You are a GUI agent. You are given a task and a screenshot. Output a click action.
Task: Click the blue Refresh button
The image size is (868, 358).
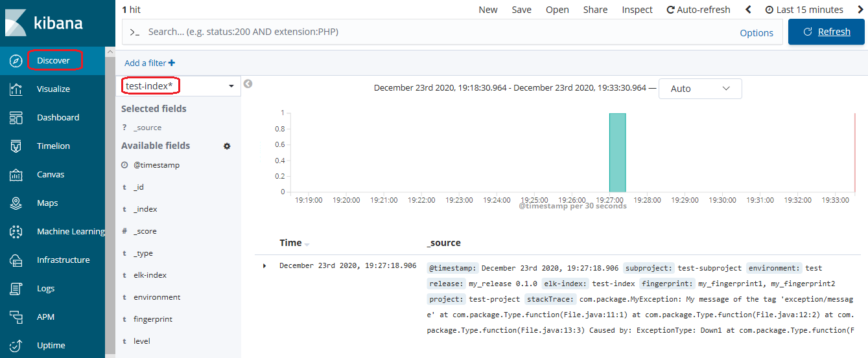pyautogui.click(x=826, y=32)
